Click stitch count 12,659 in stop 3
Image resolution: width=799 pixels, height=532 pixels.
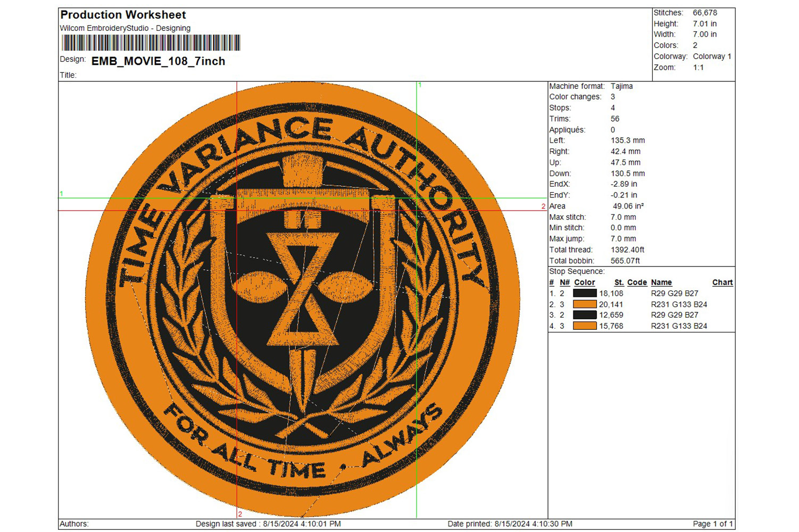pyautogui.click(x=611, y=315)
